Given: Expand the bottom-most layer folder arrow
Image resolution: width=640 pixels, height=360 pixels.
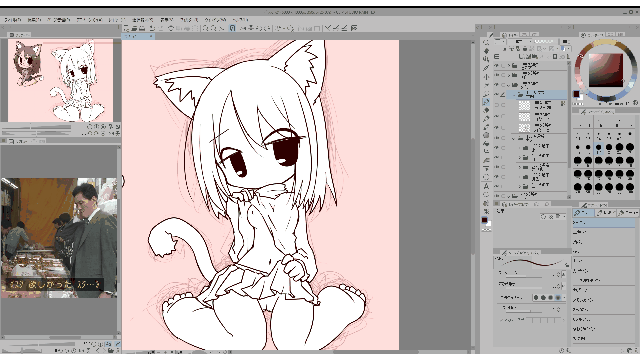Looking at the screenshot, I should 509,196.
